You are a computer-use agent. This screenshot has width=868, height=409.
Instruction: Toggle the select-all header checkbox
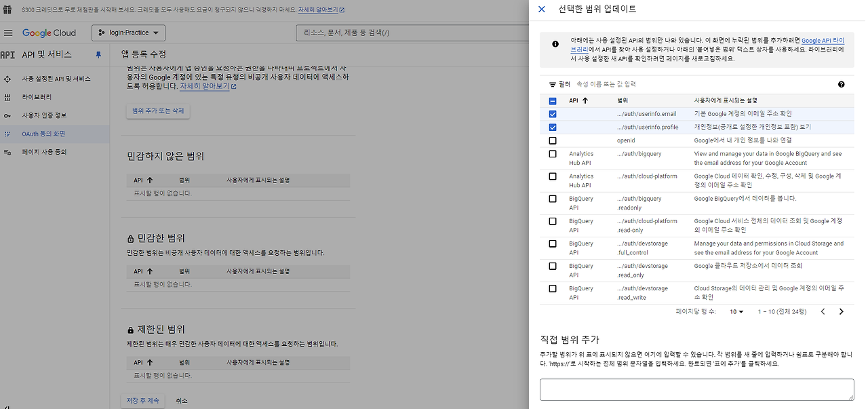pos(552,101)
